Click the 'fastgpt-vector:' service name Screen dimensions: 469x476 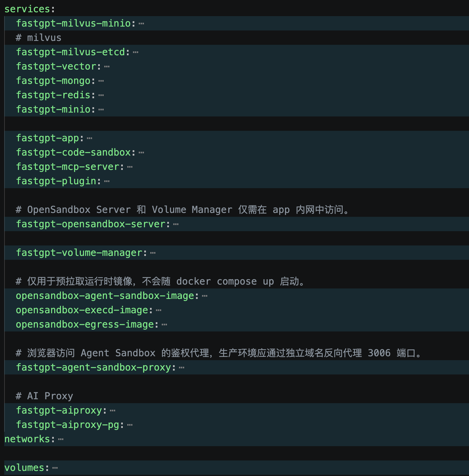59,67
